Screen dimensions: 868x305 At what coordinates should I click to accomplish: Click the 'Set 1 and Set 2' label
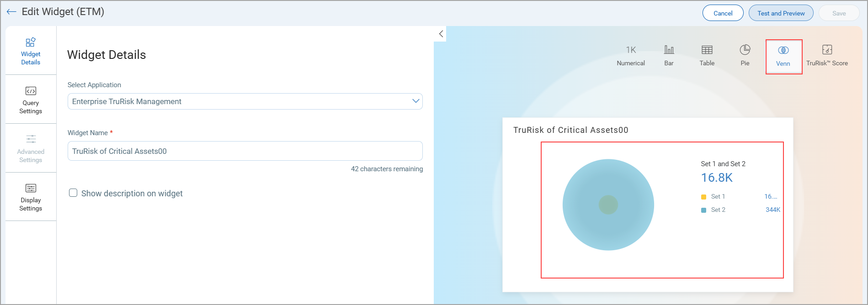pyautogui.click(x=723, y=163)
